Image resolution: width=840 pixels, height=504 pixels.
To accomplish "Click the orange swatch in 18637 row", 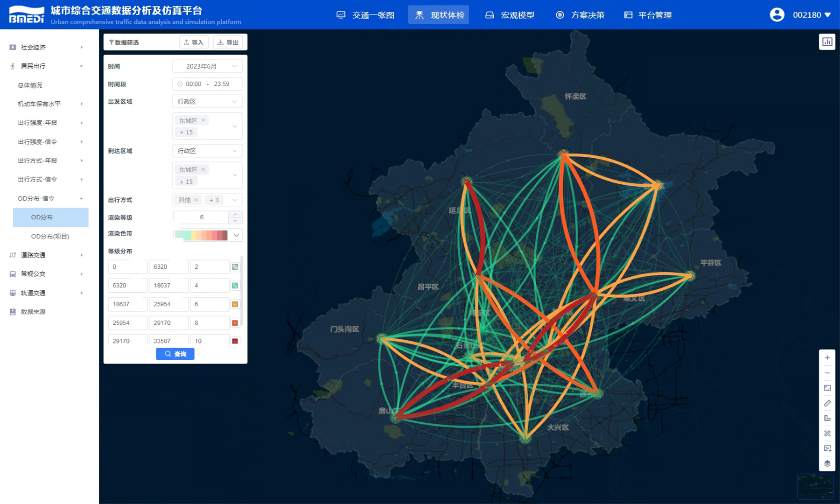I will point(235,304).
